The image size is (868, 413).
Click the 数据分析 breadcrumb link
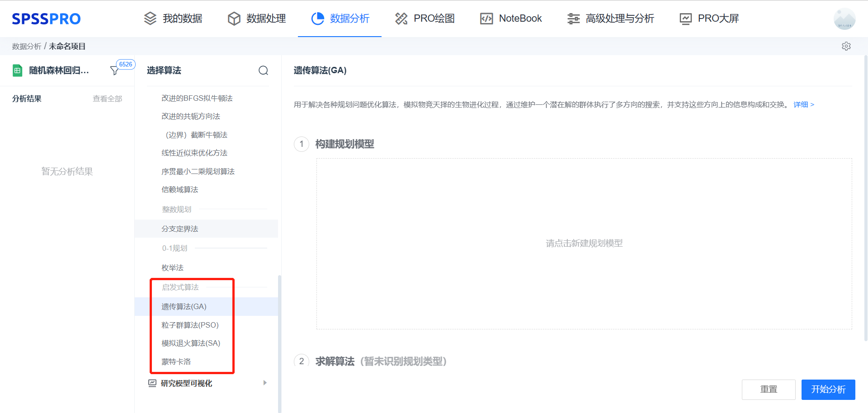(27, 46)
